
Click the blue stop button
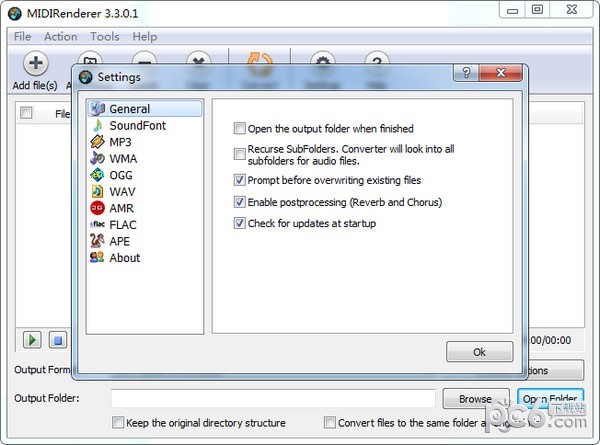point(58,340)
